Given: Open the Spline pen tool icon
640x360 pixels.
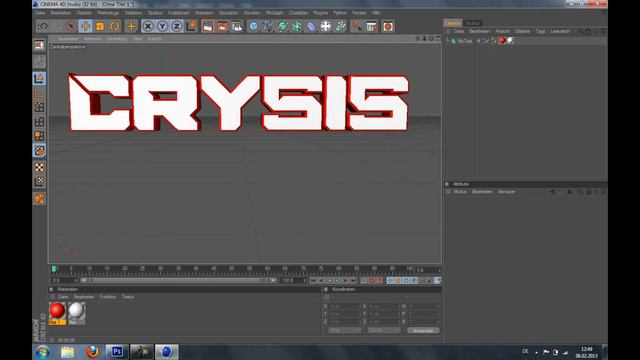Looking at the screenshot, I should click(x=268, y=27).
